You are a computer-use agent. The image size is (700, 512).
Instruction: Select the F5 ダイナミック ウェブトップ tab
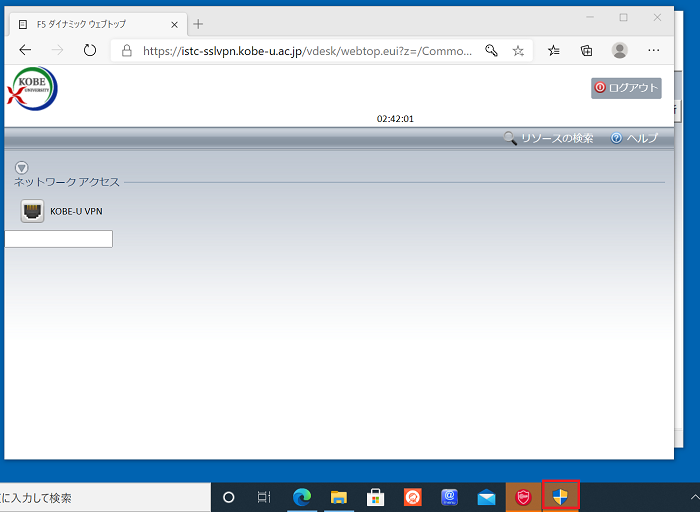[x=96, y=24]
